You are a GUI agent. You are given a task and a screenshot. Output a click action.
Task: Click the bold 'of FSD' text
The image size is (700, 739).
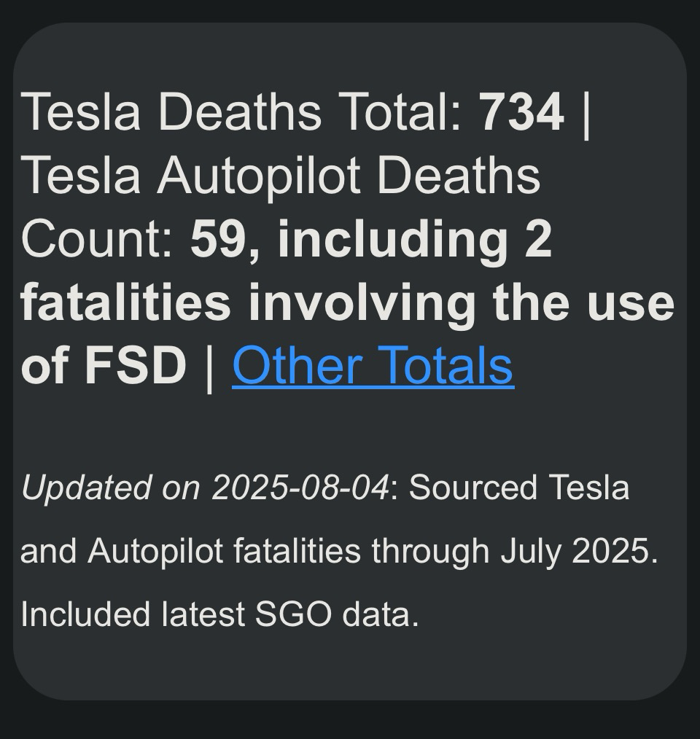tap(104, 365)
